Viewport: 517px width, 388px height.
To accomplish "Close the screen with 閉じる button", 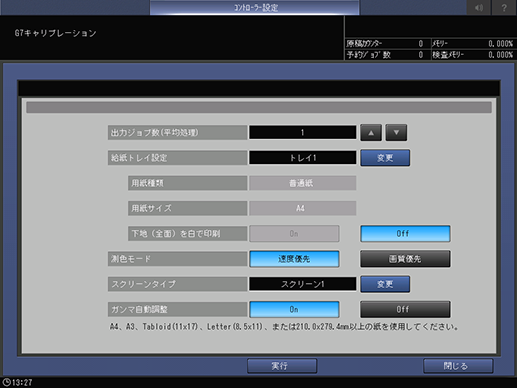I will 458,366.
